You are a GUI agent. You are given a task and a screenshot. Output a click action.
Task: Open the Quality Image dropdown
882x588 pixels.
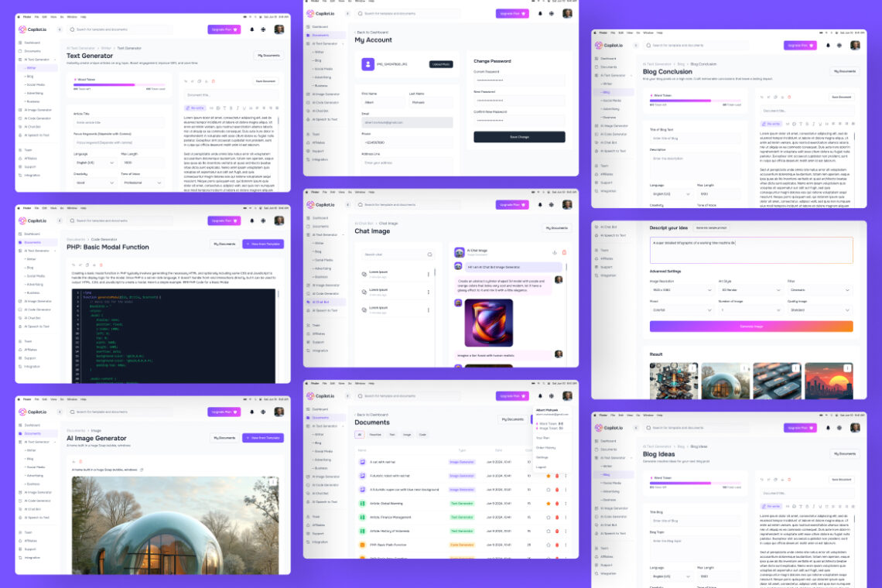[x=819, y=310]
